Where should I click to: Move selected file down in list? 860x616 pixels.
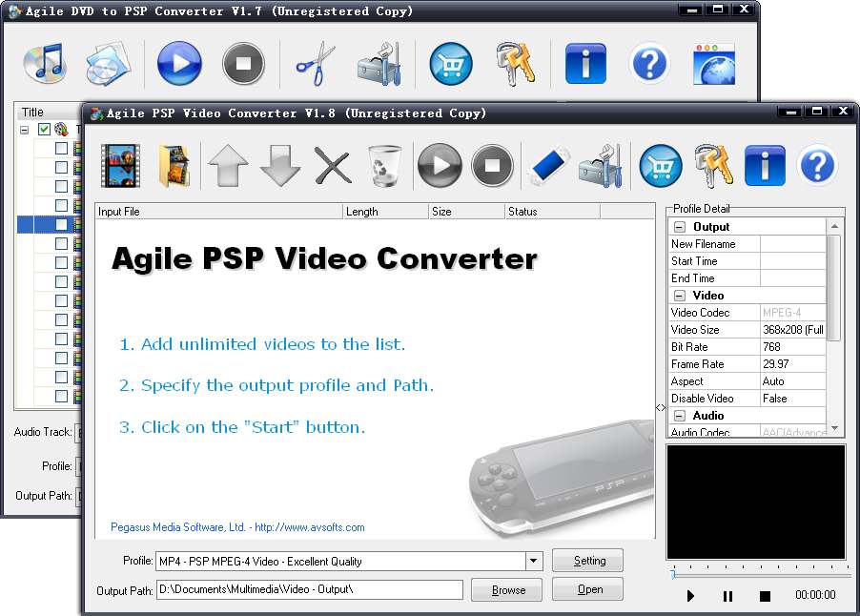(280, 165)
